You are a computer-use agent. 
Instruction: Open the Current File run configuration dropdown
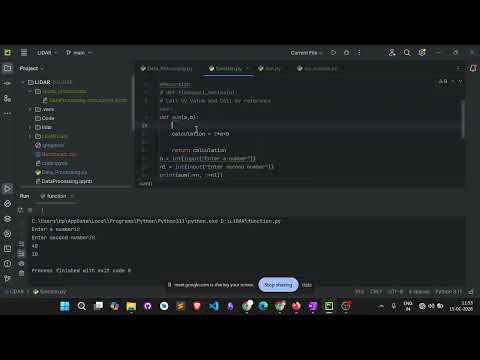(x=306, y=53)
